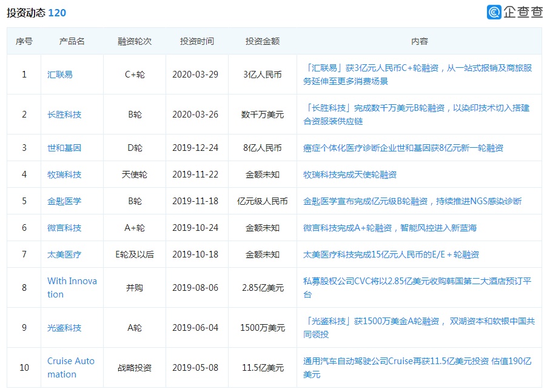Image resolution: width=547 pixels, height=392 pixels.
Task: Open CVC 2.85亿美元收购 article link
Action: coord(417,288)
